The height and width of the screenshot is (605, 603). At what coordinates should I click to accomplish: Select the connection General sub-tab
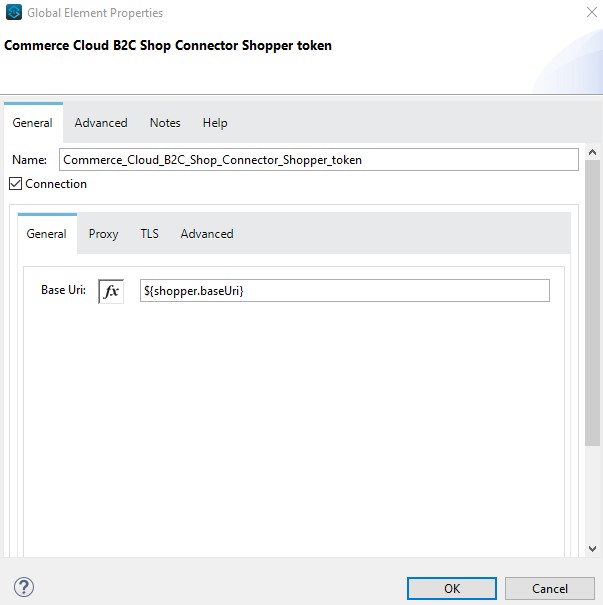47,233
